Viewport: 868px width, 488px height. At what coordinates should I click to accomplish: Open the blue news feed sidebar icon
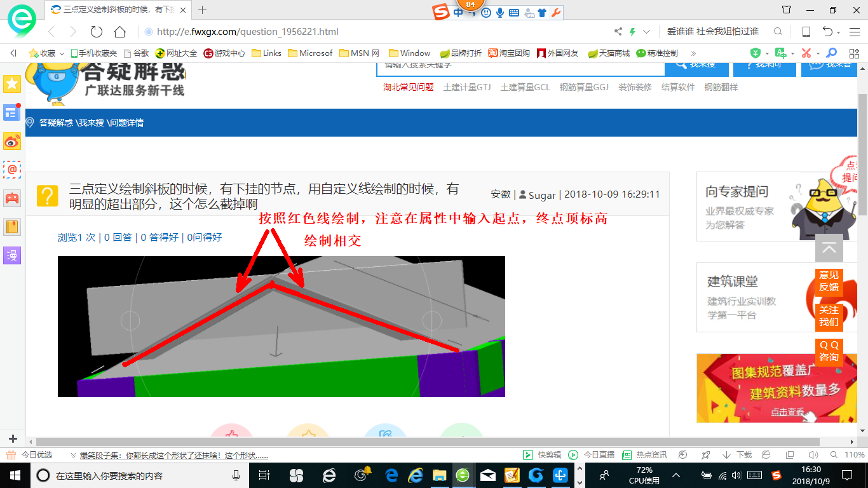point(12,112)
